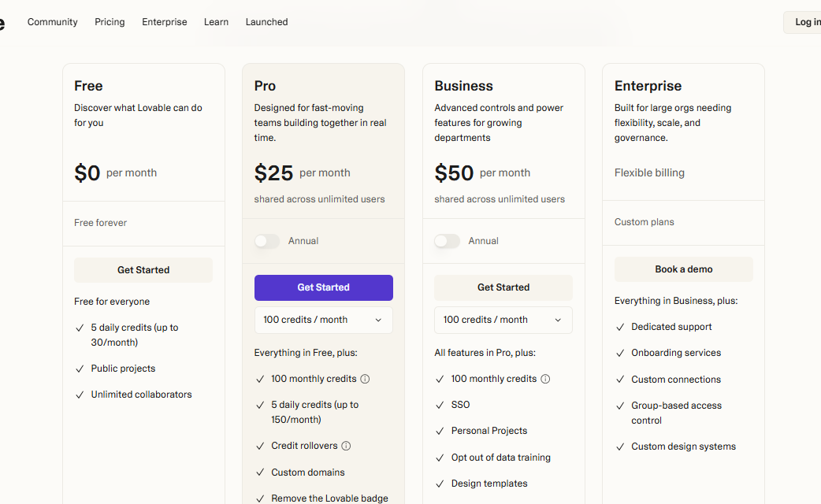Open the Launched navigation link
The width and height of the screenshot is (821, 504).
(x=266, y=22)
